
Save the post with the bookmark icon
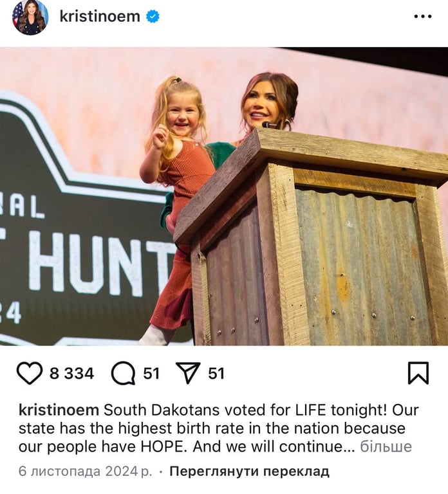(418, 373)
